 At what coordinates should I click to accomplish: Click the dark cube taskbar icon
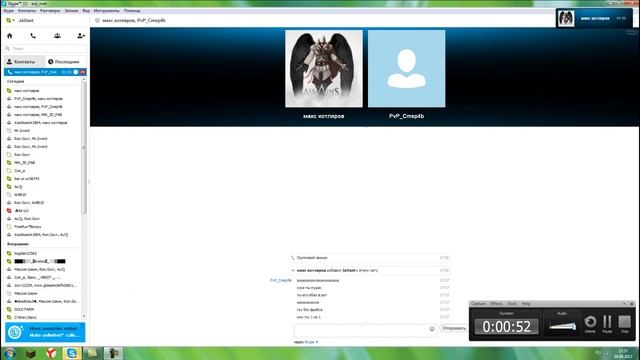pyautogui.click(x=31, y=353)
